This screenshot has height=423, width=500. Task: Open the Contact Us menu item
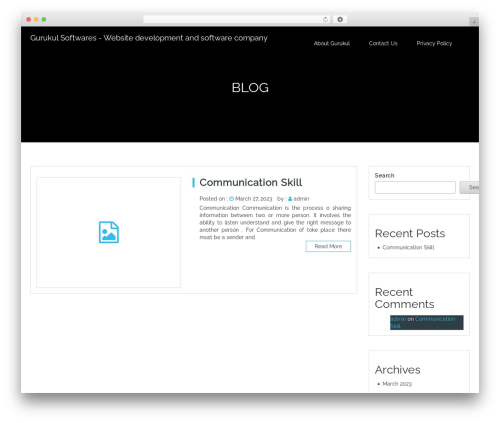click(383, 43)
